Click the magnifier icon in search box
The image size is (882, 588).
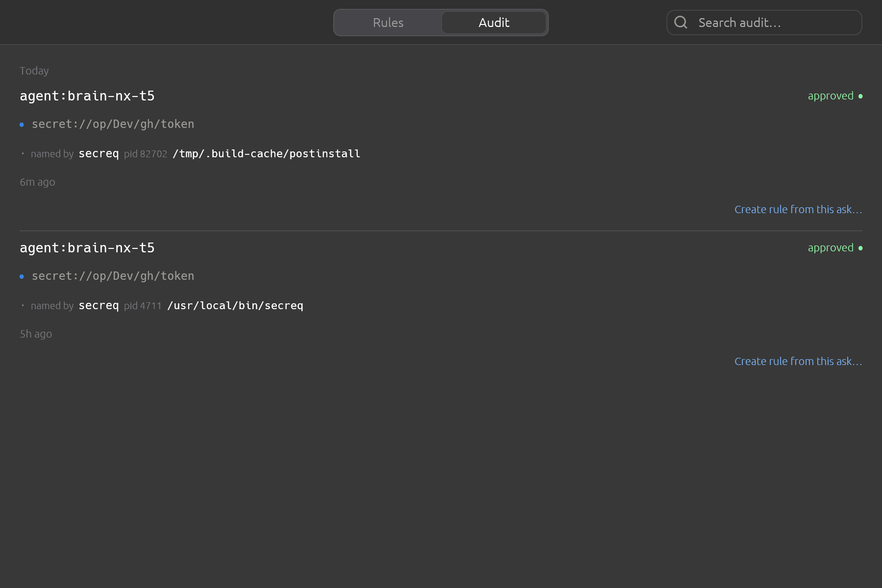[x=681, y=23]
